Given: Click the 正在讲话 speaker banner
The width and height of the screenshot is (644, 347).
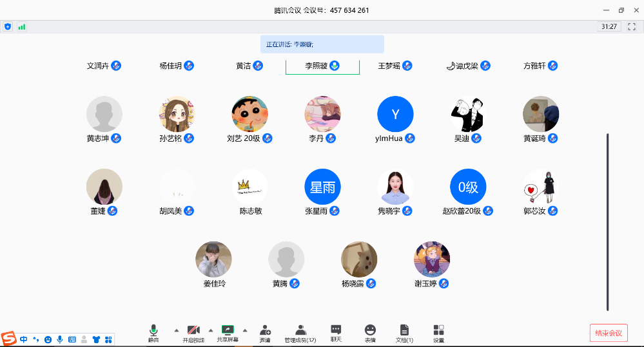Looking at the screenshot, I should [322, 44].
